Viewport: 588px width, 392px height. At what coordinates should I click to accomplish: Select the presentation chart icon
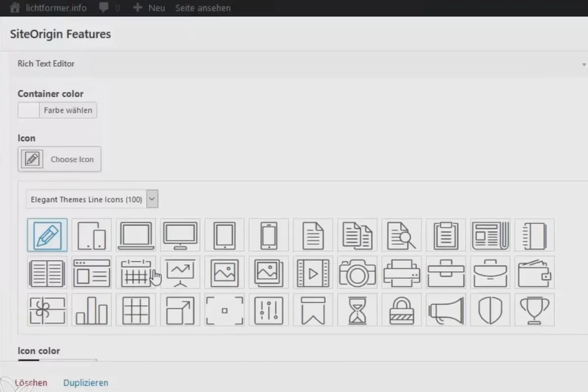pyautogui.click(x=180, y=272)
